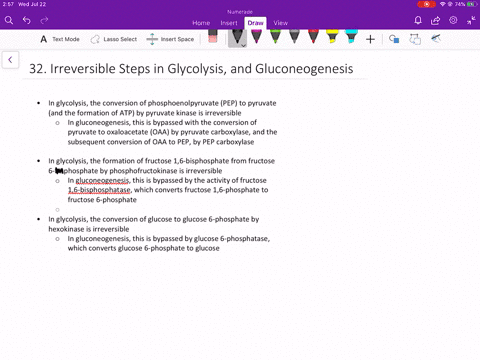Screen dimensions: 480x360
Task: Click the '(and the formation of ATP)' line
Action: (145, 113)
